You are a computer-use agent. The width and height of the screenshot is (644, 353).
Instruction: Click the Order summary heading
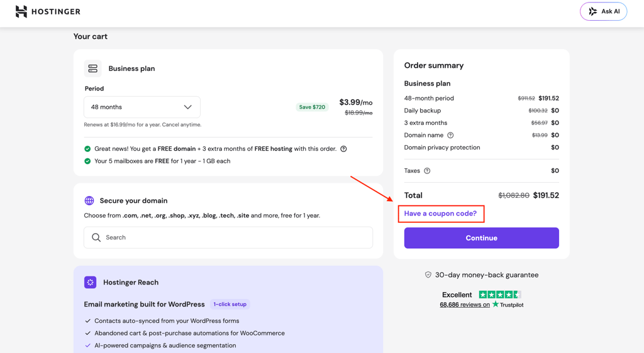click(x=434, y=65)
